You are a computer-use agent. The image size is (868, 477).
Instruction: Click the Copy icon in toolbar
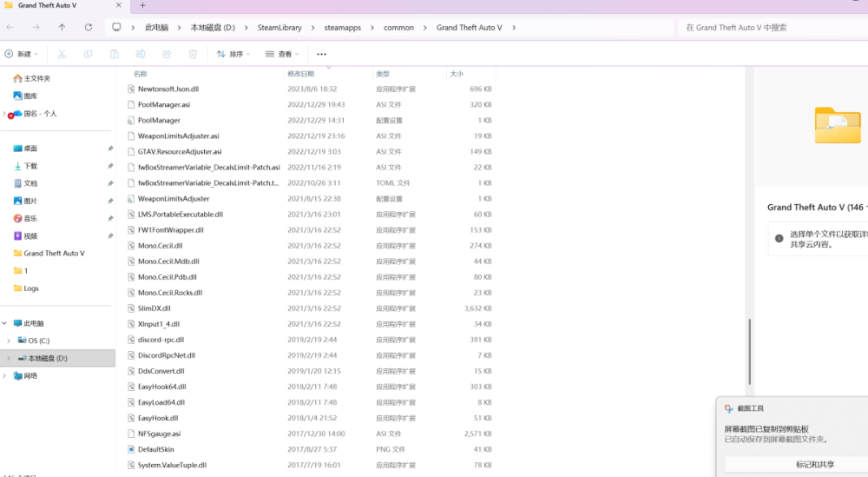point(88,54)
